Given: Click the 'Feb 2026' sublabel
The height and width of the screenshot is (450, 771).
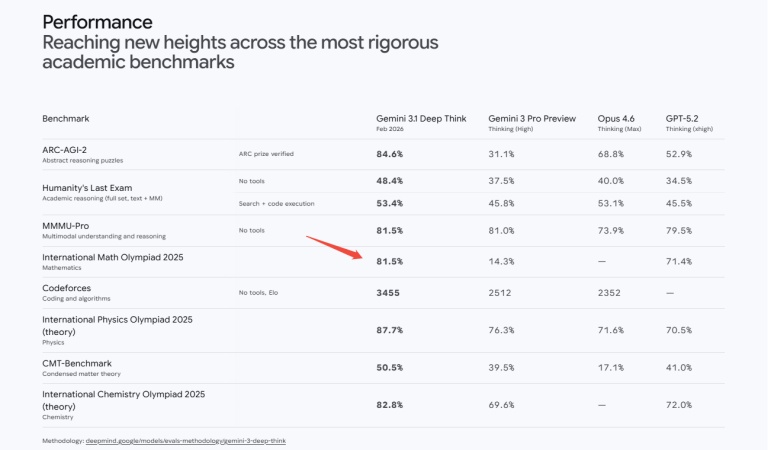Looking at the screenshot, I should click(390, 129).
